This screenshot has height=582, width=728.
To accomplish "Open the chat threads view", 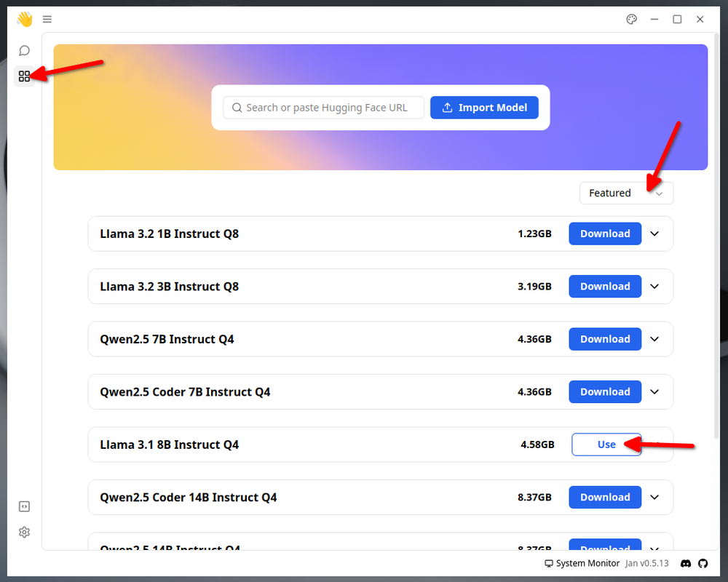I will (x=24, y=50).
